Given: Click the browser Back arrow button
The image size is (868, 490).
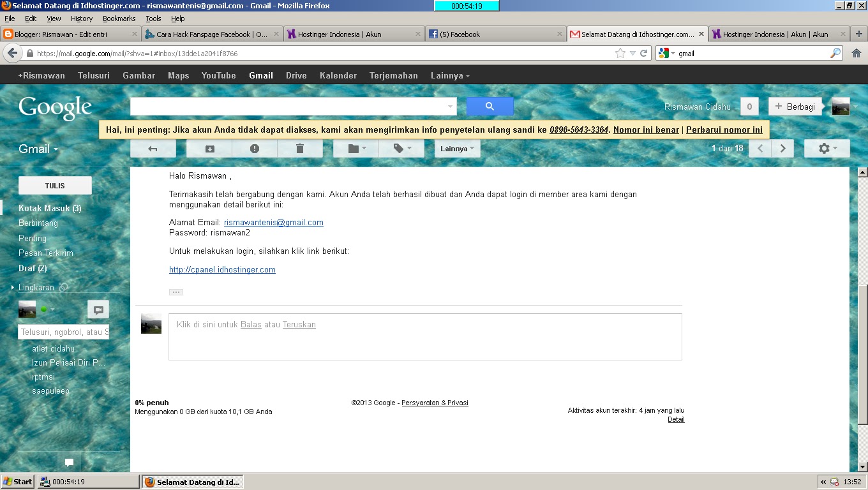Looking at the screenshot, I should coord(12,54).
